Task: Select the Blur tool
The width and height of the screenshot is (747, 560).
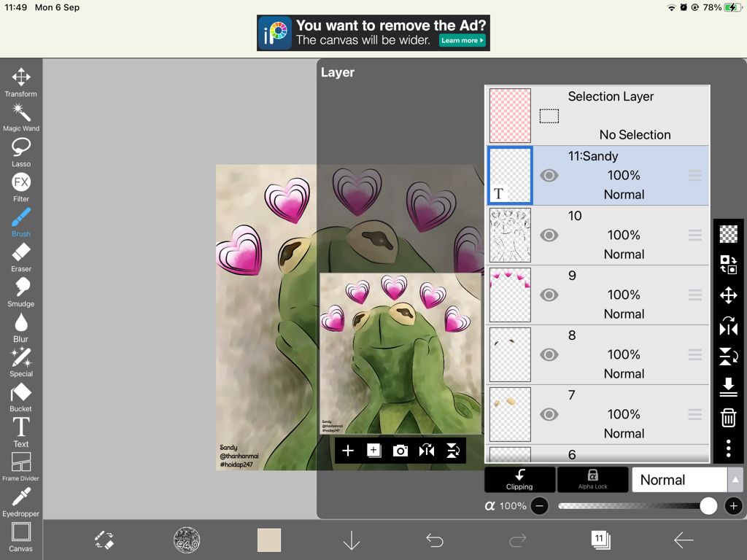Action: tap(21, 327)
